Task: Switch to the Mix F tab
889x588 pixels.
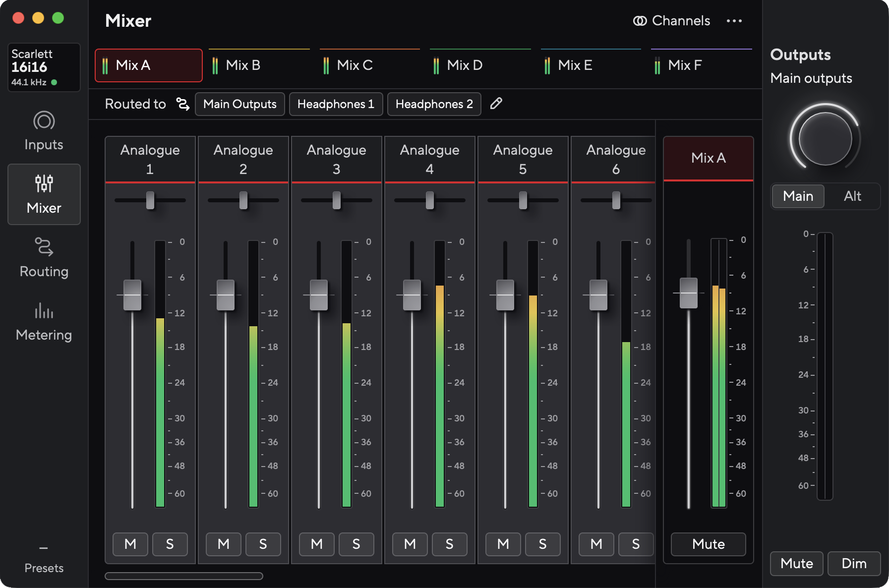Action: (x=701, y=65)
